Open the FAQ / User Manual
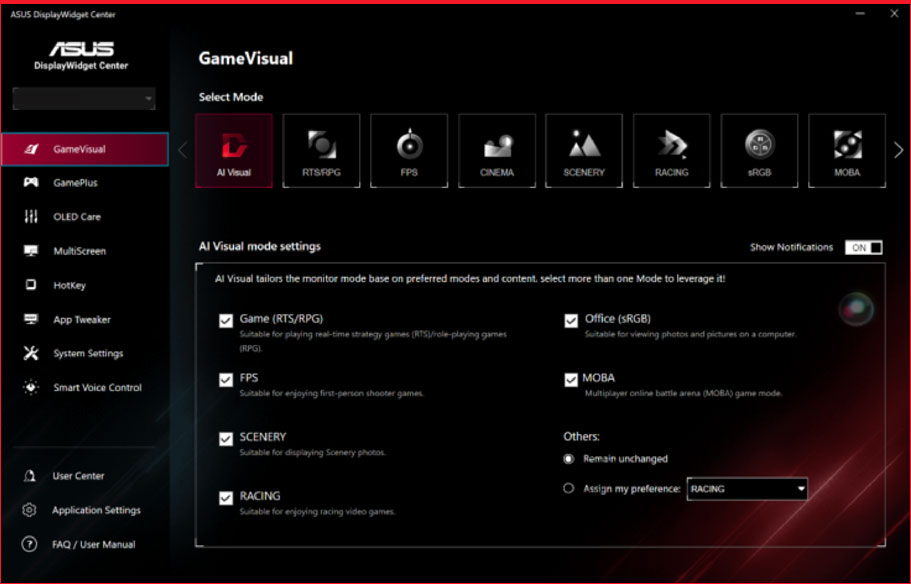This screenshot has height=584, width=911. point(85,544)
